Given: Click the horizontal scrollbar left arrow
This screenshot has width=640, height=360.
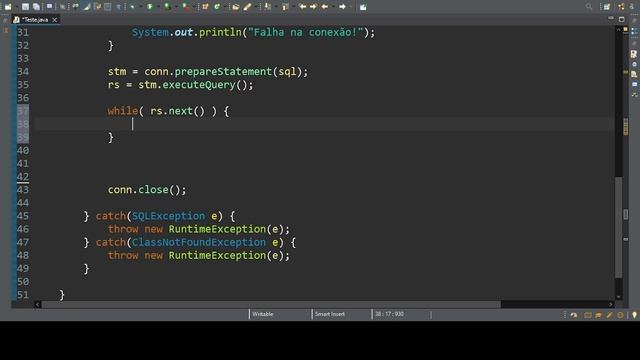Looking at the screenshot, I should (x=37, y=304).
